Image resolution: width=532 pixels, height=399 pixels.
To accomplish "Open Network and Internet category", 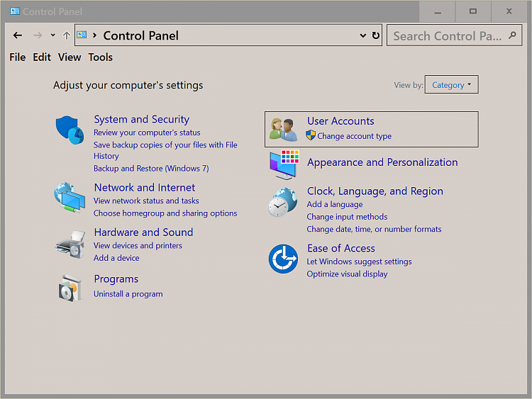I will coord(145,188).
